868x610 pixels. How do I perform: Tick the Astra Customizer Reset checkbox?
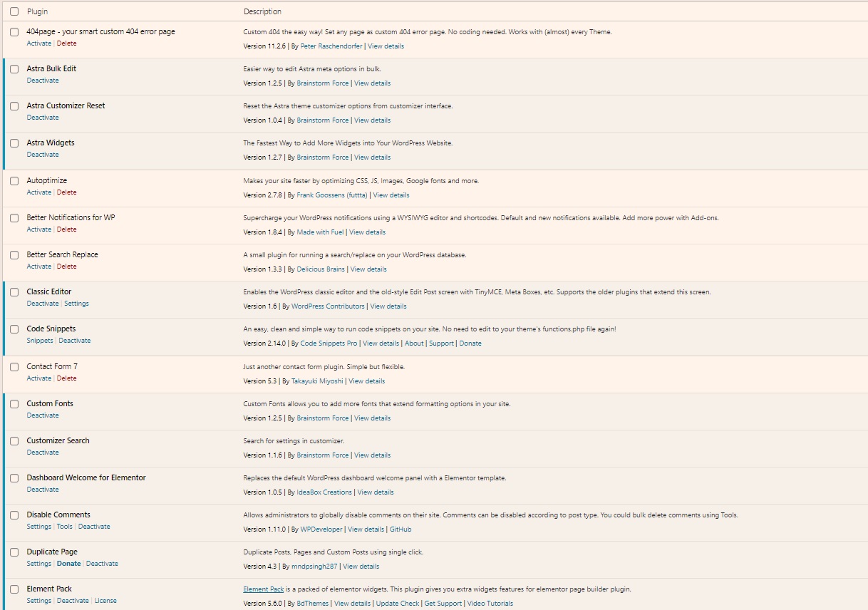click(14, 106)
